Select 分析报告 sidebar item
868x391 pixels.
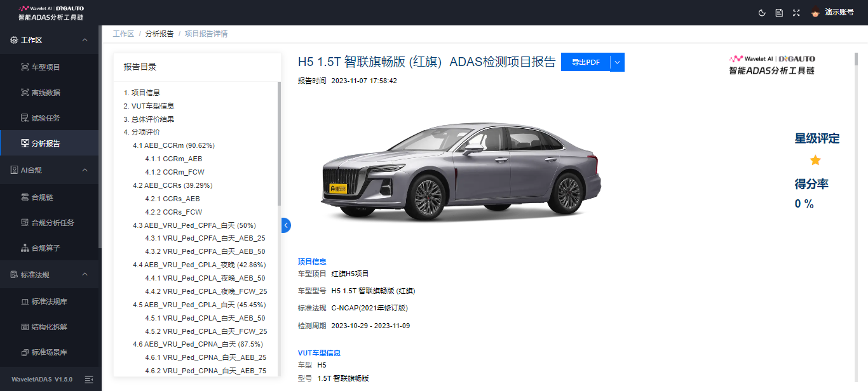(49, 143)
